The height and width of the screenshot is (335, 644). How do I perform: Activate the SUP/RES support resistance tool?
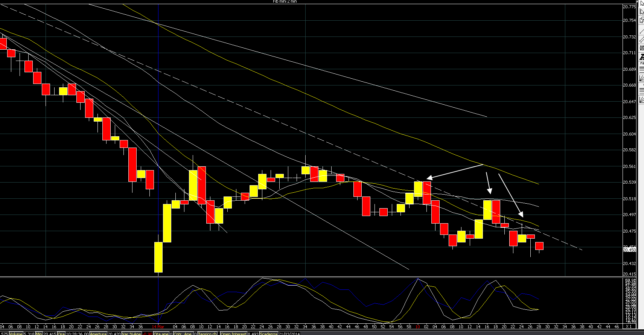click(x=641, y=48)
